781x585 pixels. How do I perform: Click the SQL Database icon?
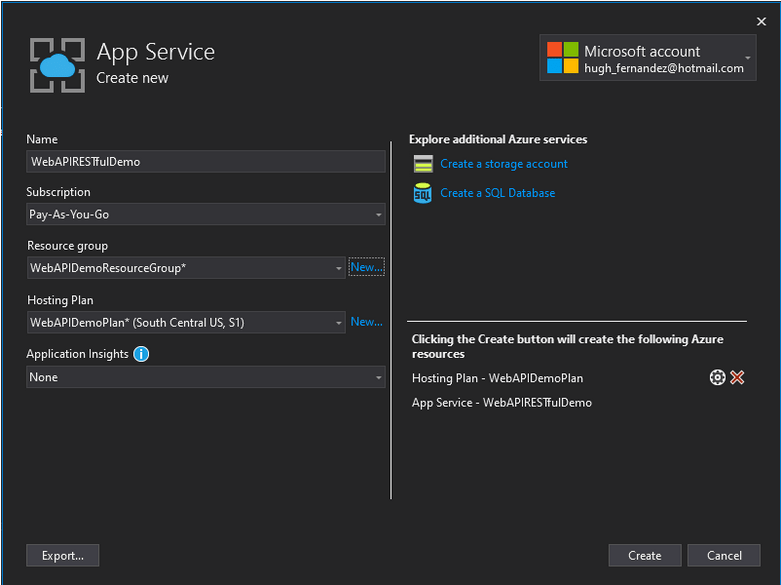(x=423, y=193)
